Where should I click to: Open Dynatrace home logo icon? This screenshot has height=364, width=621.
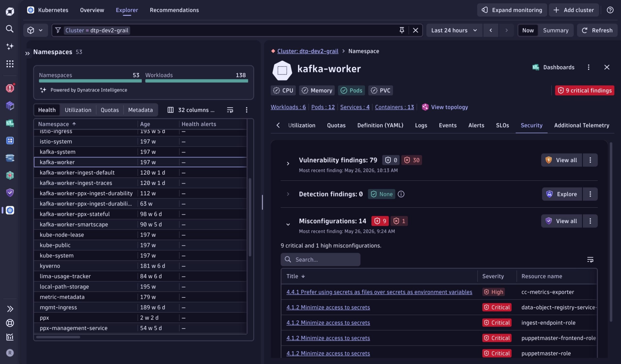click(10, 11)
